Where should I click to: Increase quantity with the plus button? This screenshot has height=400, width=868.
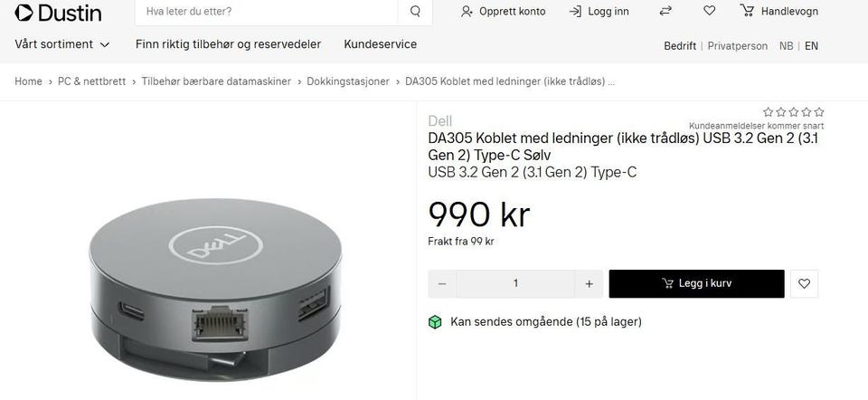[x=589, y=283]
